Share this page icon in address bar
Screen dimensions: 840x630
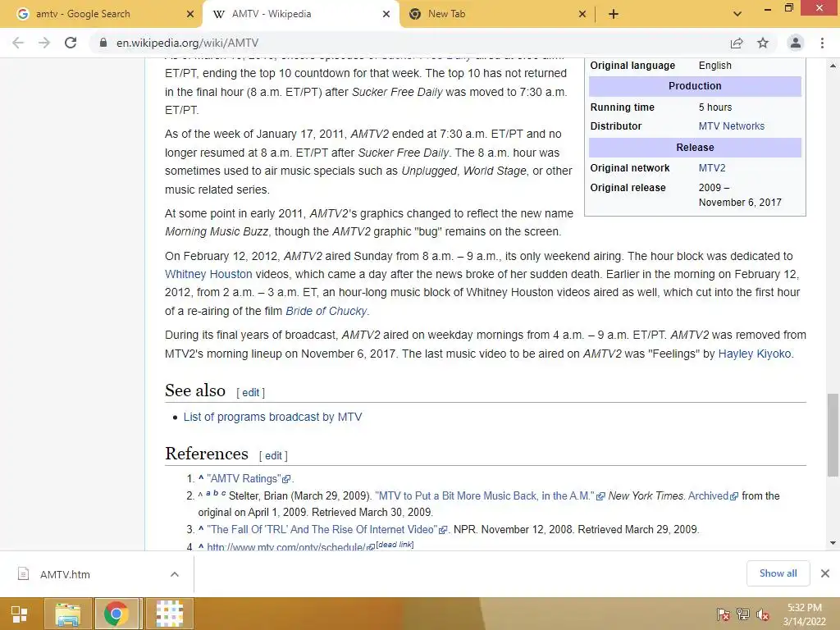(737, 43)
